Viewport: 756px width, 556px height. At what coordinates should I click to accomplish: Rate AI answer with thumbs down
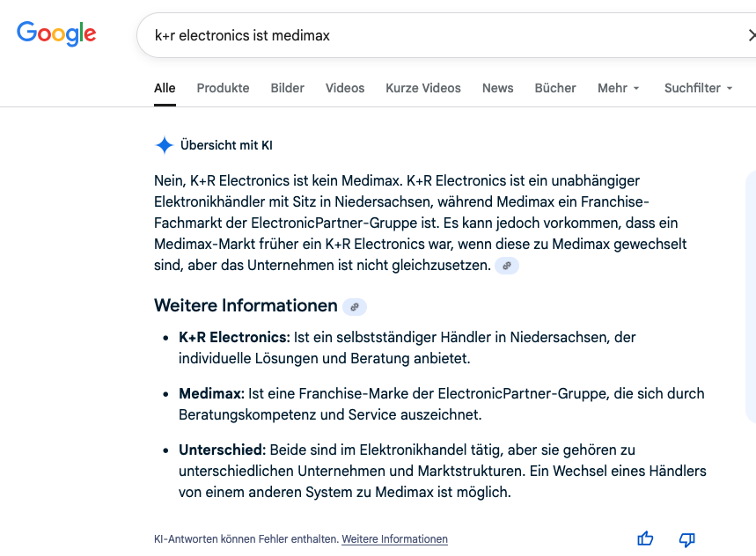tap(687, 538)
